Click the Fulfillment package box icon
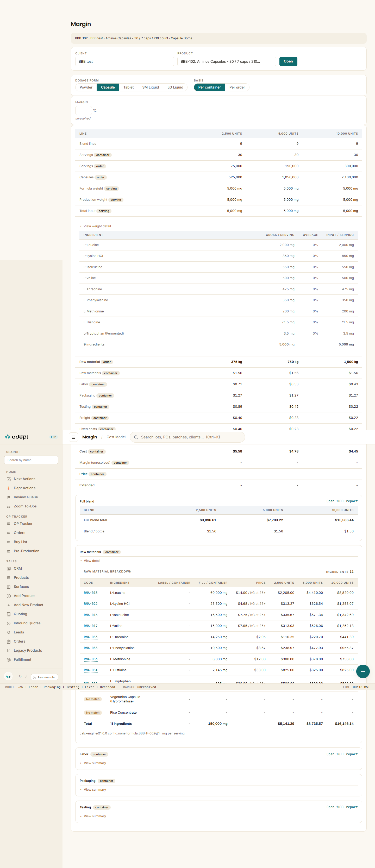The width and height of the screenshot is (375, 868). pos(9,659)
